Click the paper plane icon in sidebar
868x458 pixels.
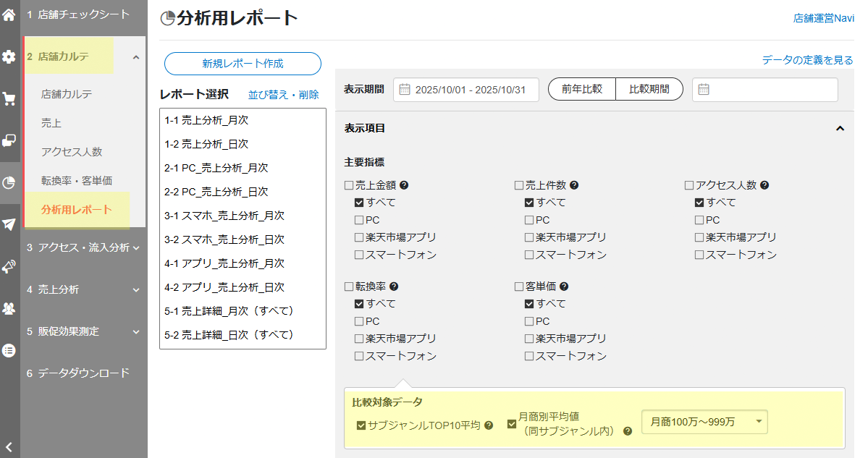(x=9, y=224)
